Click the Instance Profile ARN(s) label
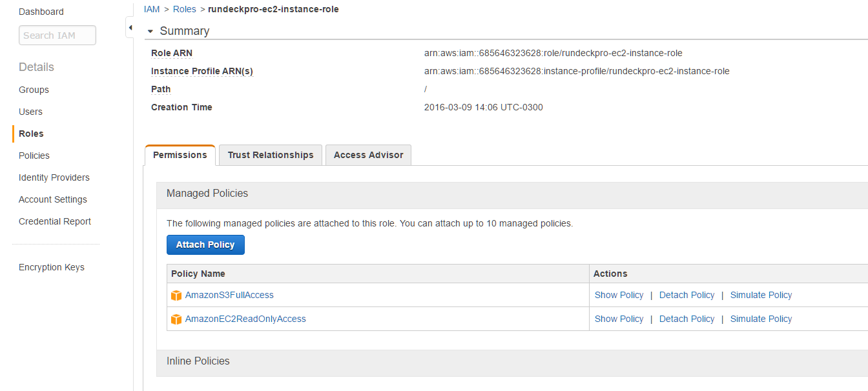The height and width of the screenshot is (391, 868). pyautogui.click(x=202, y=71)
